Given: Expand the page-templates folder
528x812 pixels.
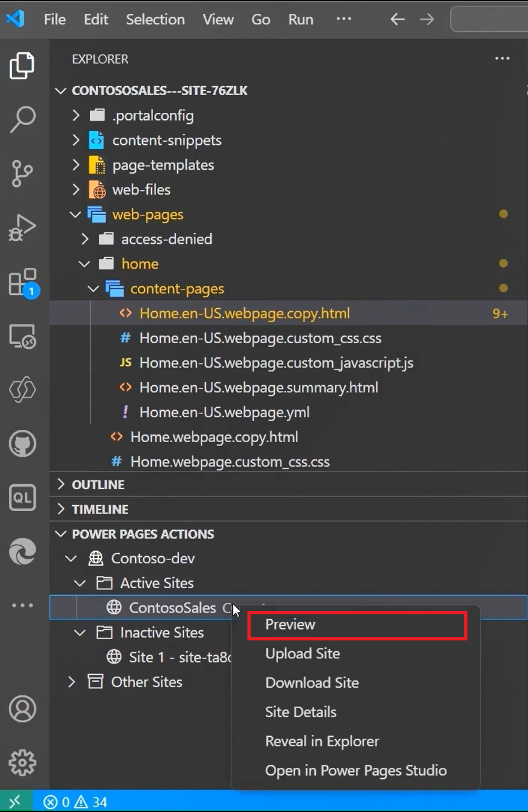Looking at the screenshot, I should [76, 165].
